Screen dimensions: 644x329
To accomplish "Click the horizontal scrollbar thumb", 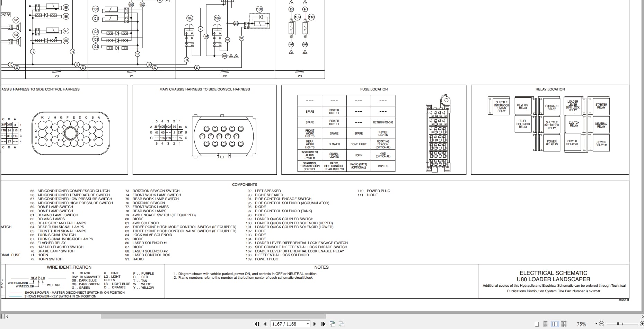I will click(x=213, y=316).
